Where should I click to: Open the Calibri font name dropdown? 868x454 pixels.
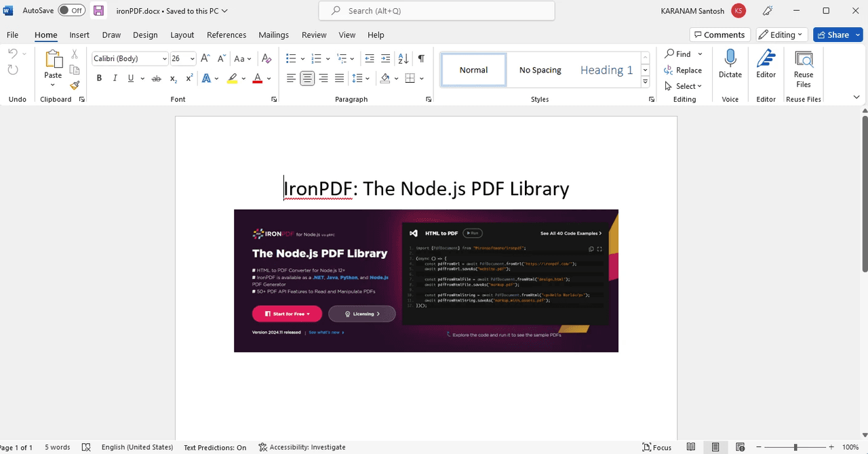pyautogui.click(x=165, y=59)
